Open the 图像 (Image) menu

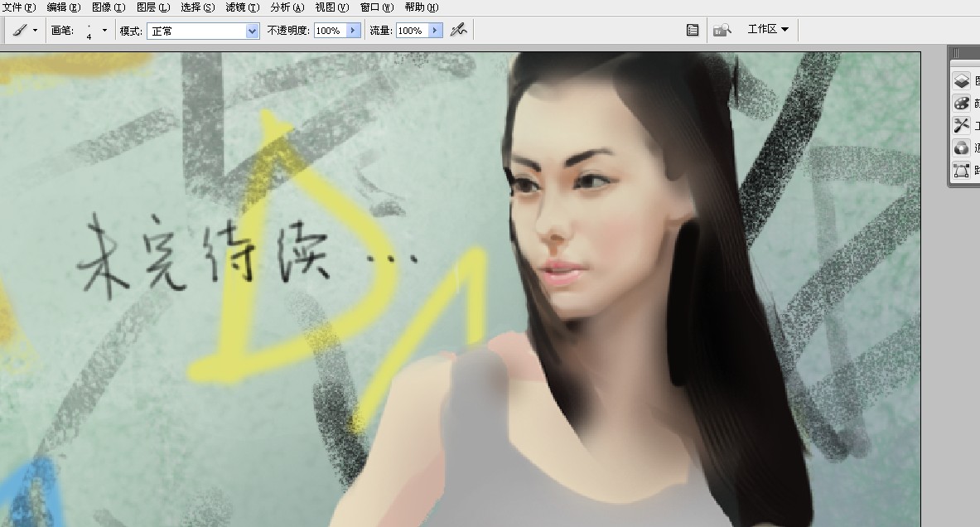109,7
